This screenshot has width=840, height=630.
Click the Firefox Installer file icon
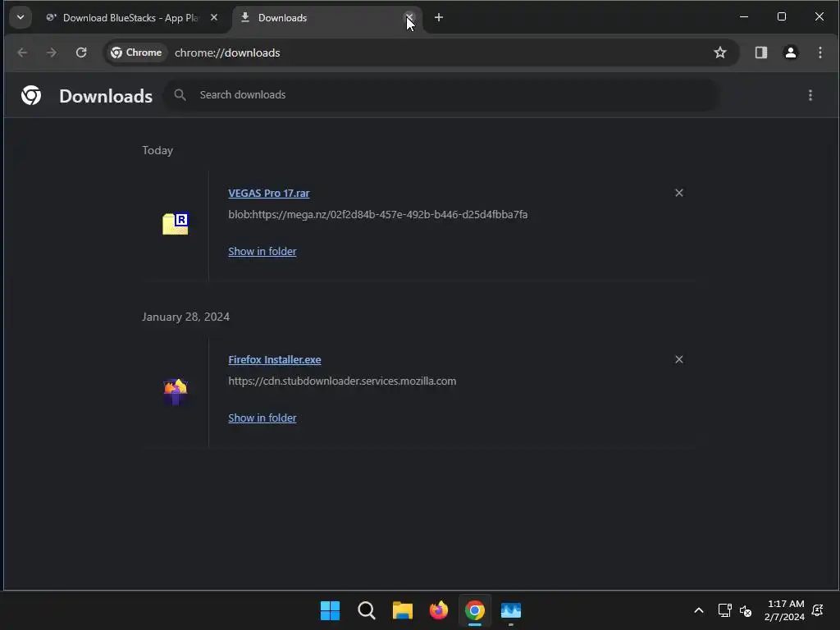tap(176, 391)
